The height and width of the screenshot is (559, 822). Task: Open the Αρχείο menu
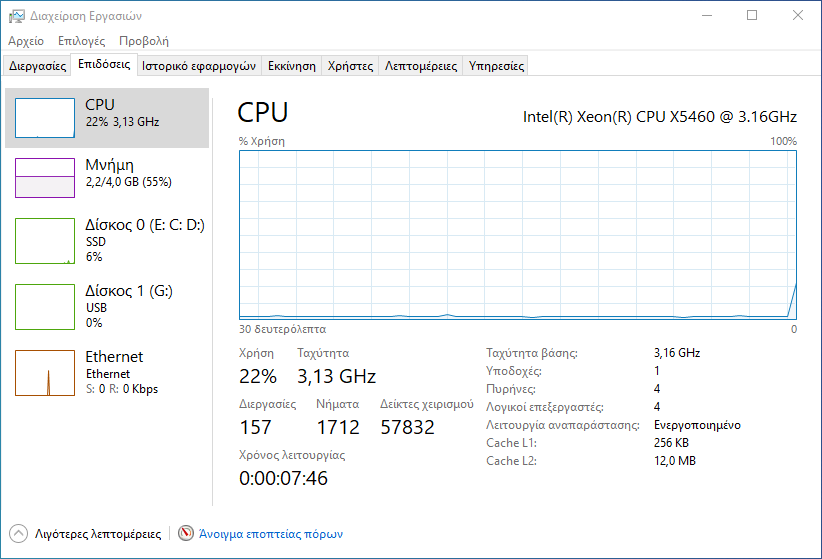26,41
